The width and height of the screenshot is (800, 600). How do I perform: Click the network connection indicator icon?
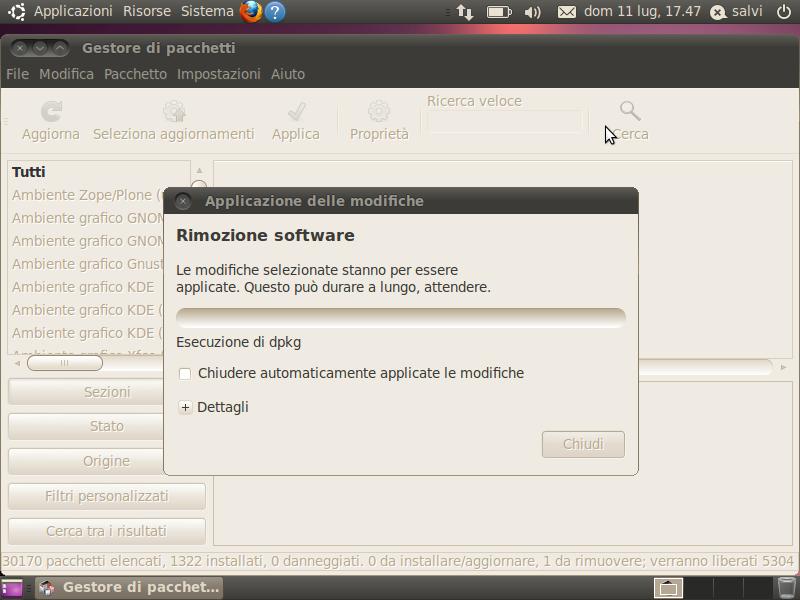[465, 12]
